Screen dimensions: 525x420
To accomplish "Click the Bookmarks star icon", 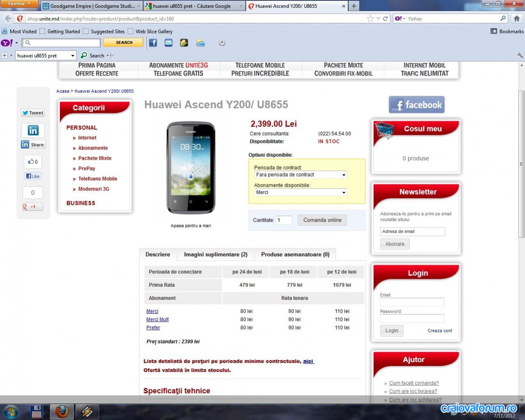I will pyautogui.click(x=494, y=31).
